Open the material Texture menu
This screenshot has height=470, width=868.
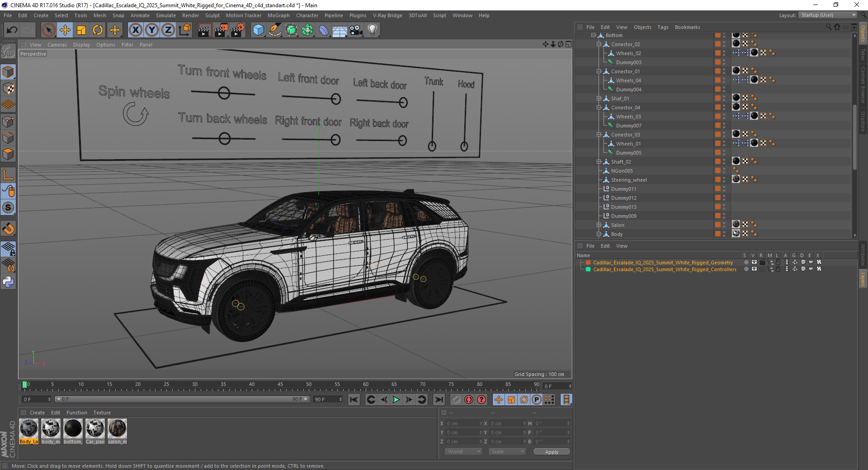click(x=102, y=413)
